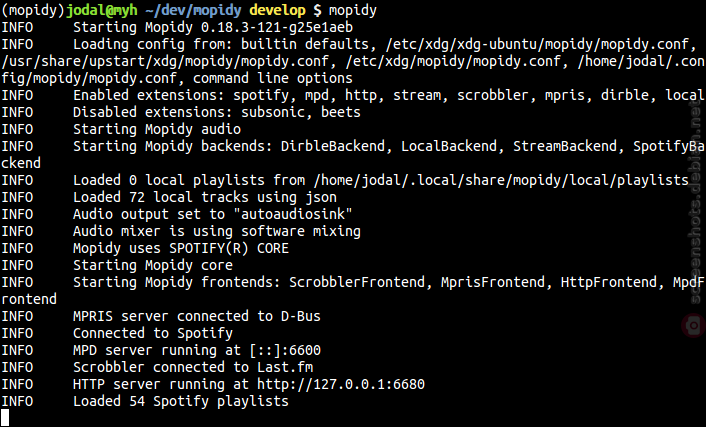Click the 'develop' branch name in prompt
This screenshot has width=706, height=427.
[x=277, y=10]
